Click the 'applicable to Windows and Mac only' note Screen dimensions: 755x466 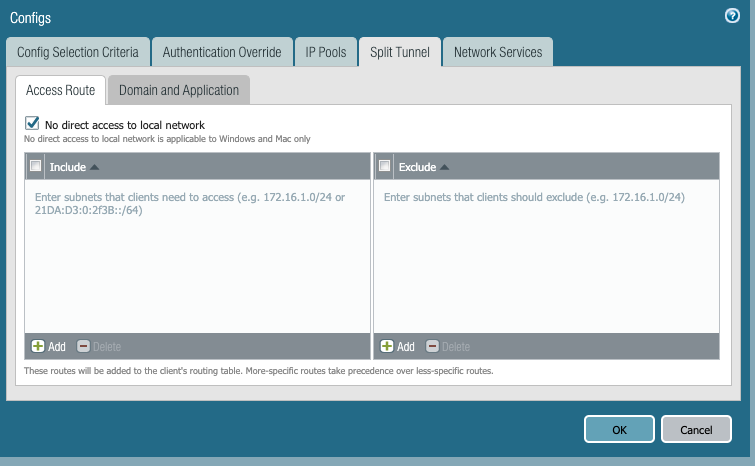pos(167,139)
